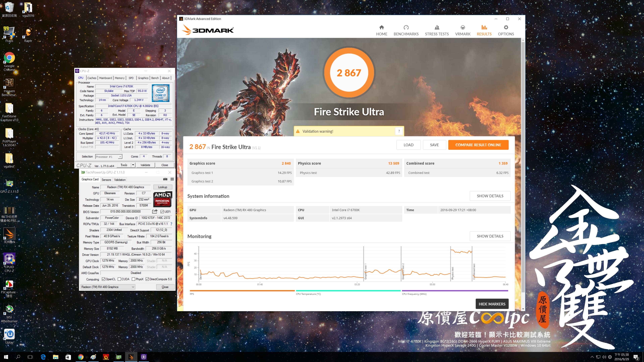The image size is (644, 362).
Task: Switch to Bench tab in CPU-Z
Action: click(155, 78)
